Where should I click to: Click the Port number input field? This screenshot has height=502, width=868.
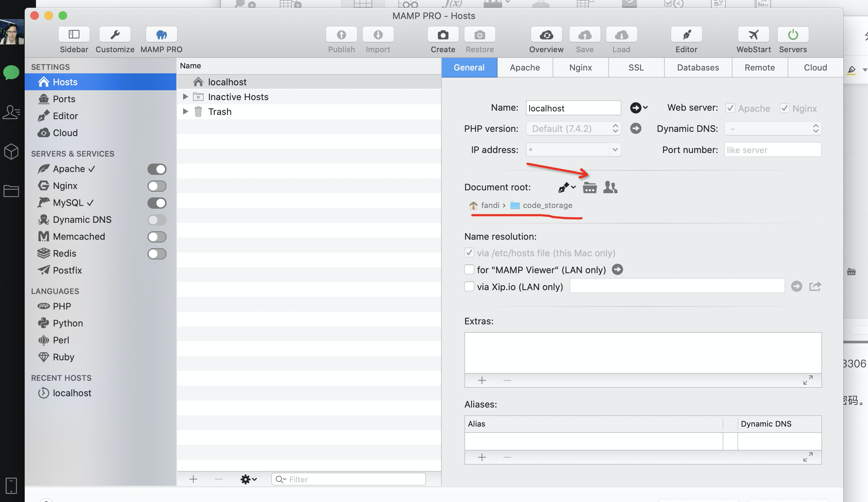pyautogui.click(x=773, y=149)
